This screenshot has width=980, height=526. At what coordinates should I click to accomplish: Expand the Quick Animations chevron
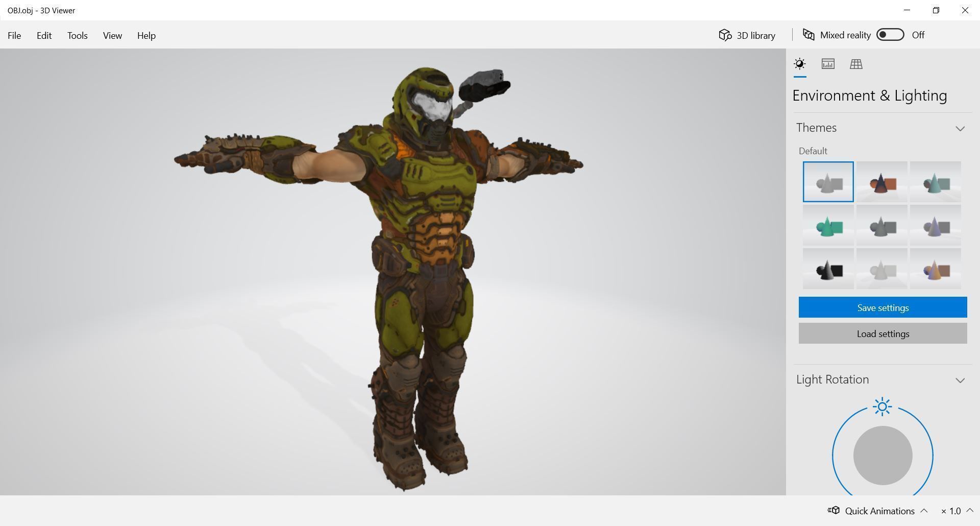pos(924,510)
